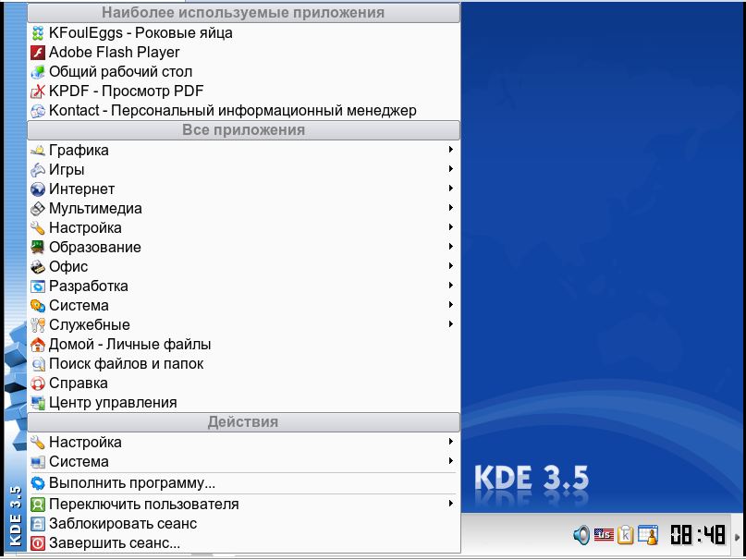This screenshot has width=746, height=560.
Task: Click the Kontact manager icon
Action: [x=38, y=111]
